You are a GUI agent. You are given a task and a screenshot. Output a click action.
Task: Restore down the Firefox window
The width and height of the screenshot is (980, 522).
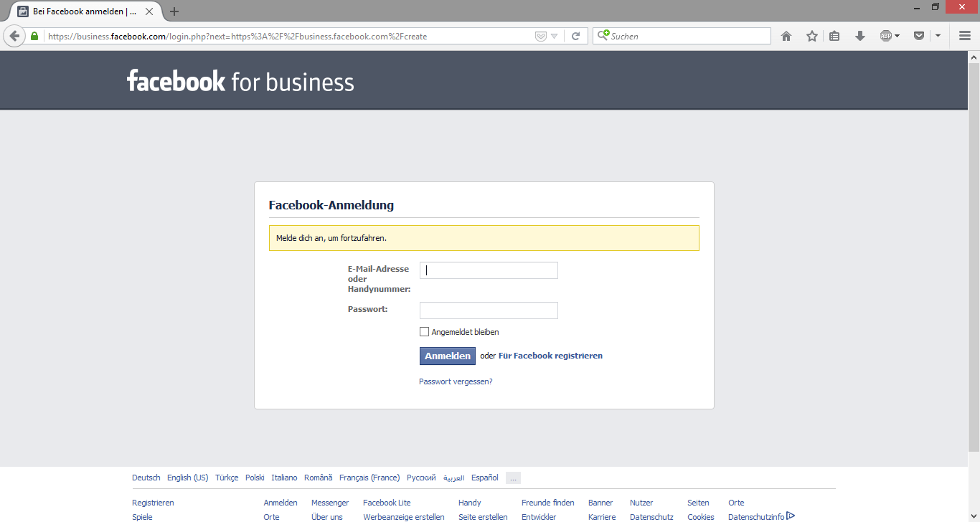point(936,6)
